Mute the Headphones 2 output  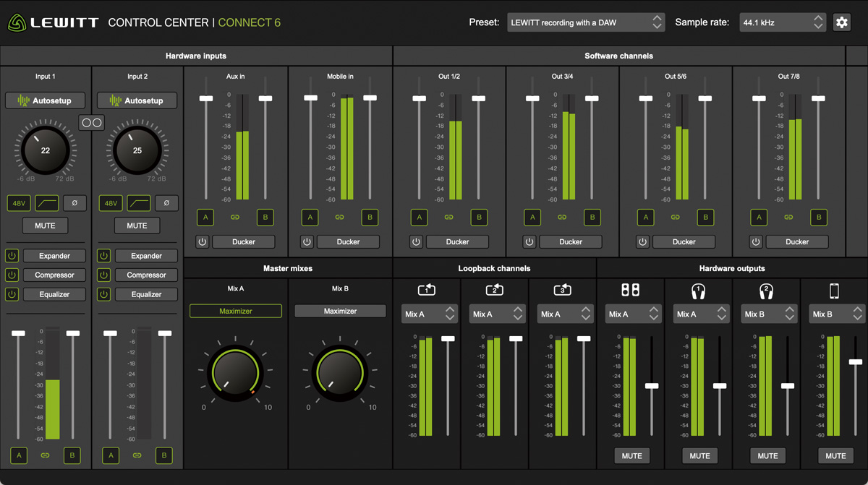767,455
